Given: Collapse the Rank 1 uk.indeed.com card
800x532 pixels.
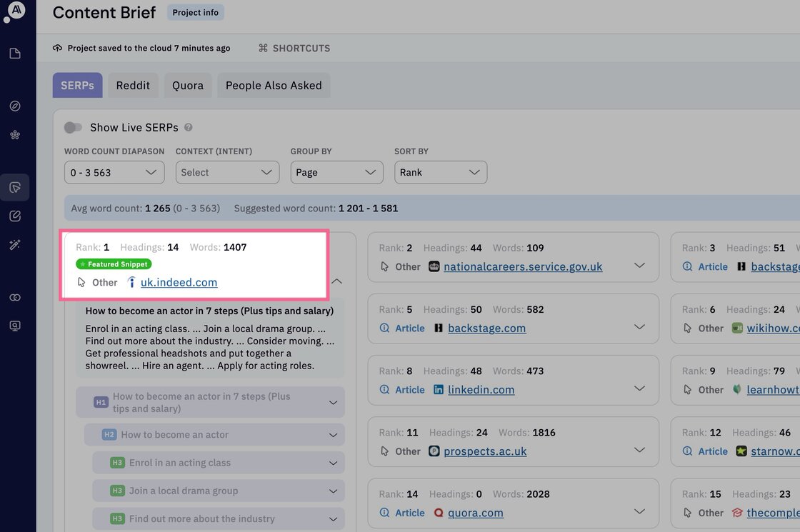Looking at the screenshot, I should pyautogui.click(x=336, y=281).
